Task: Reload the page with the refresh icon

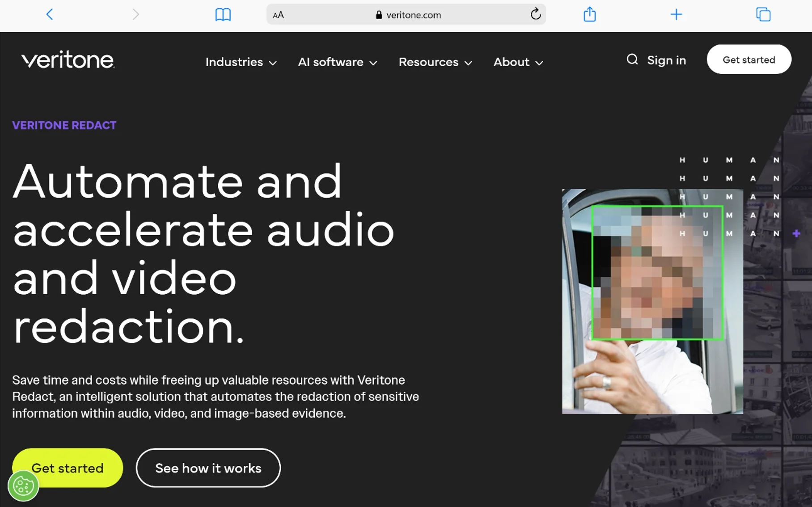Action: pos(536,14)
